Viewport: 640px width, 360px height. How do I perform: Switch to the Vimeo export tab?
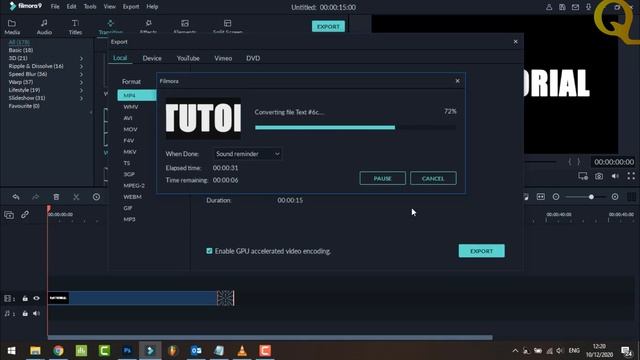pyautogui.click(x=223, y=58)
